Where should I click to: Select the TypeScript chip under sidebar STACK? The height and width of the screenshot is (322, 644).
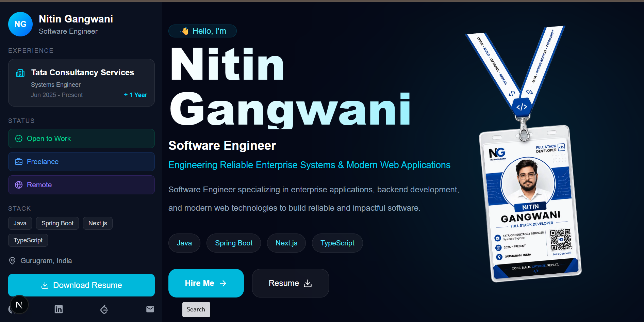(28, 240)
